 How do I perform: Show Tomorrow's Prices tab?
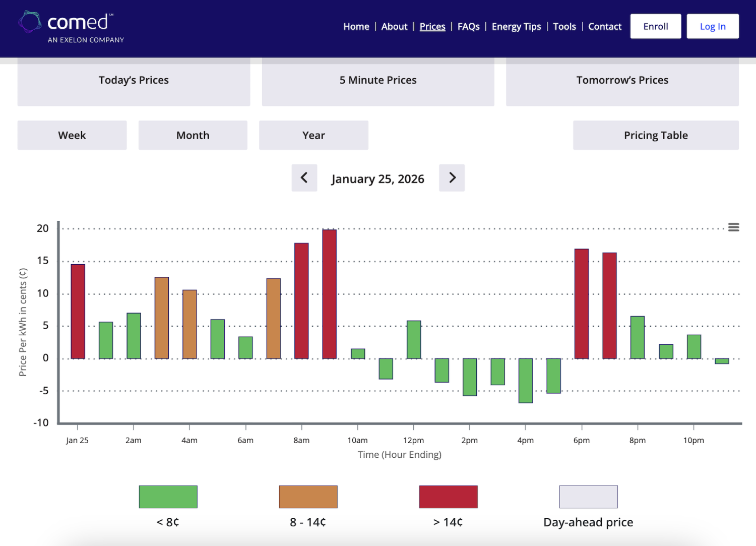[x=622, y=81]
